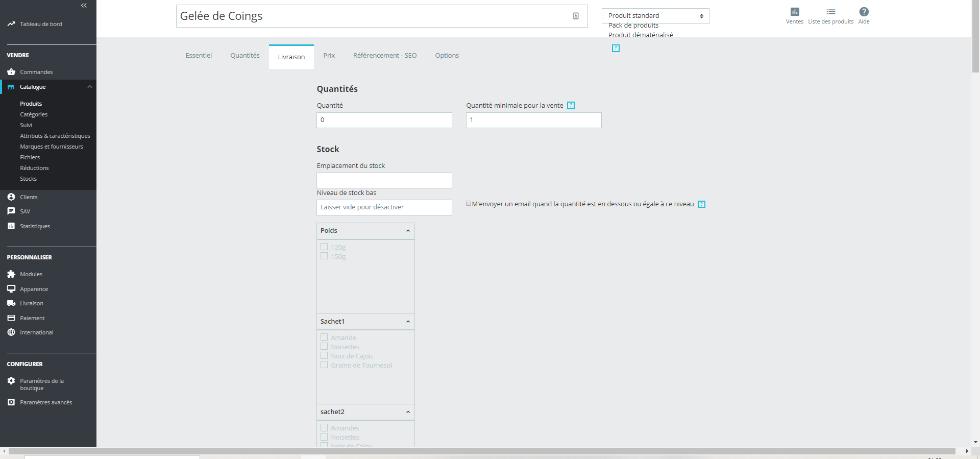
Task: Open Liste des produits icon in header
Action: 831,12
